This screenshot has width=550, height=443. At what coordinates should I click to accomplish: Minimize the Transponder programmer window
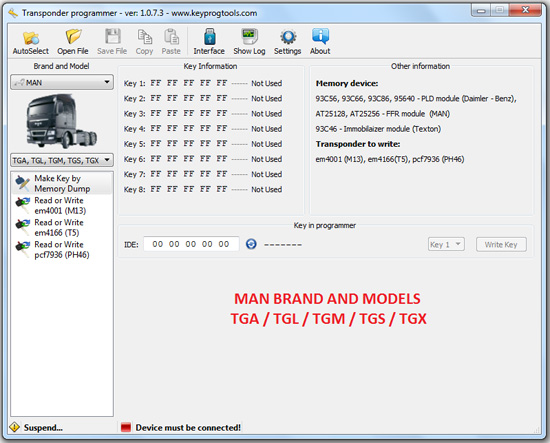click(x=481, y=11)
